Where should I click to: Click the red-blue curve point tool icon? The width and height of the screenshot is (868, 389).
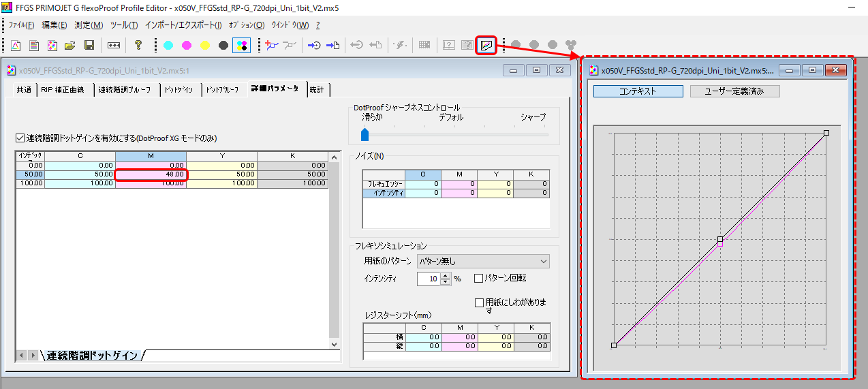[x=272, y=46]
